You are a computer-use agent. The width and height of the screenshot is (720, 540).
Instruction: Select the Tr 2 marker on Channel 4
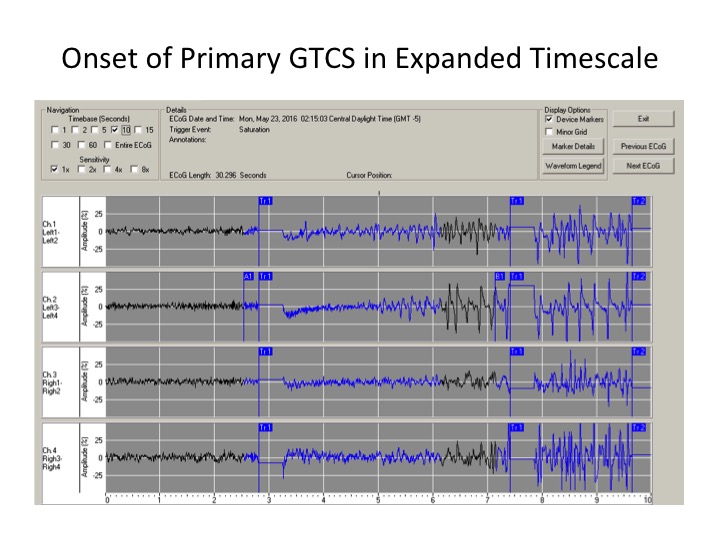pyautogui.click(x=638, y=427)
